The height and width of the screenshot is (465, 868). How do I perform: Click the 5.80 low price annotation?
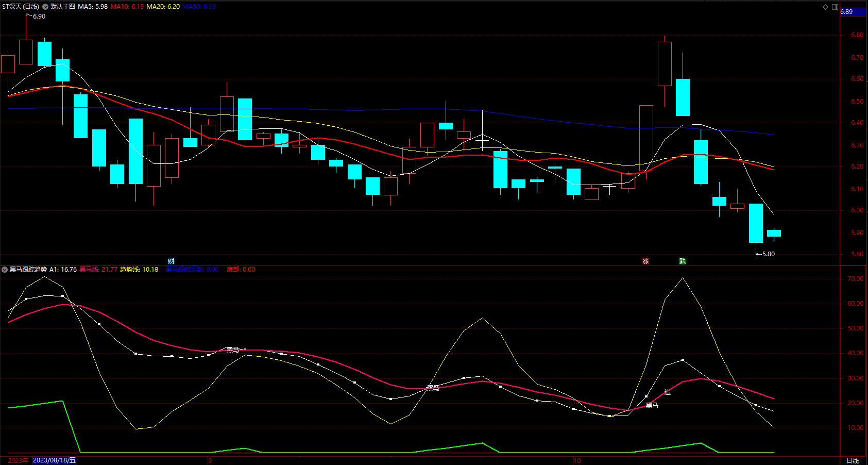pyautogui.click(x=769, y=254)
